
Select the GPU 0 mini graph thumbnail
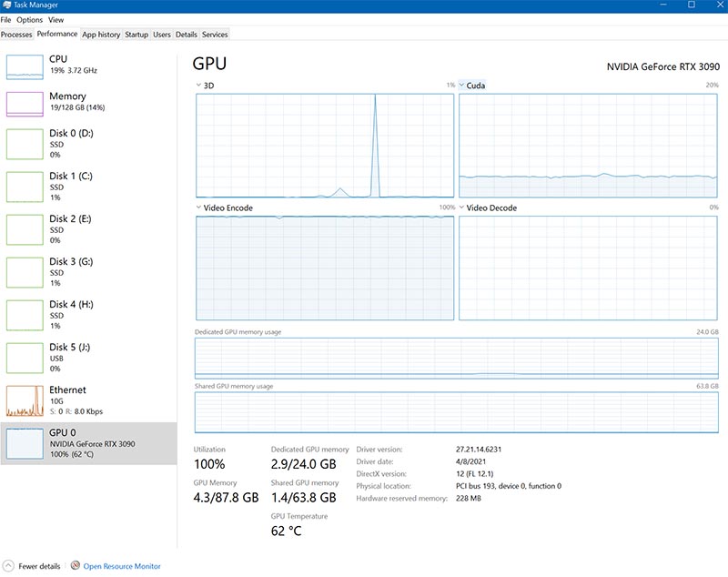(x=25, y=444)
